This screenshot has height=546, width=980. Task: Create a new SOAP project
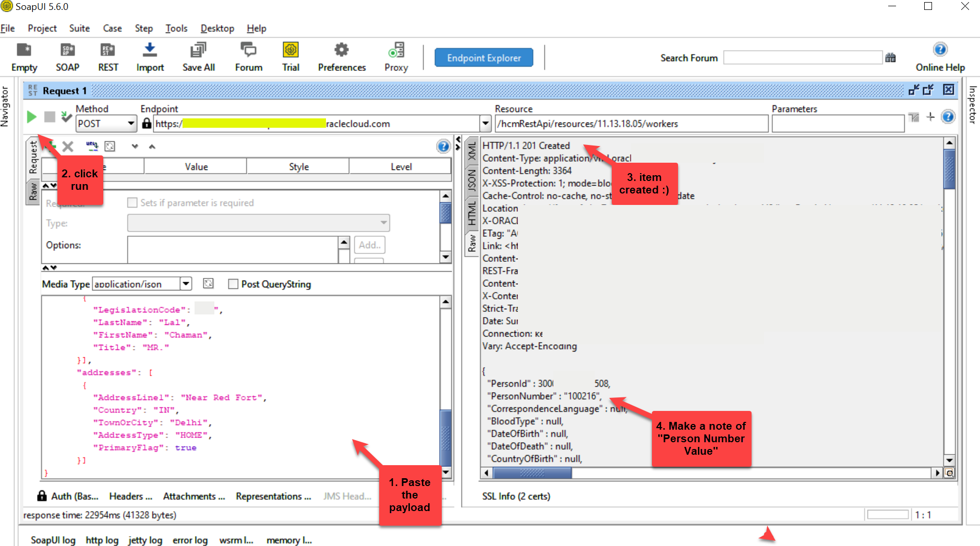(67, 57)
